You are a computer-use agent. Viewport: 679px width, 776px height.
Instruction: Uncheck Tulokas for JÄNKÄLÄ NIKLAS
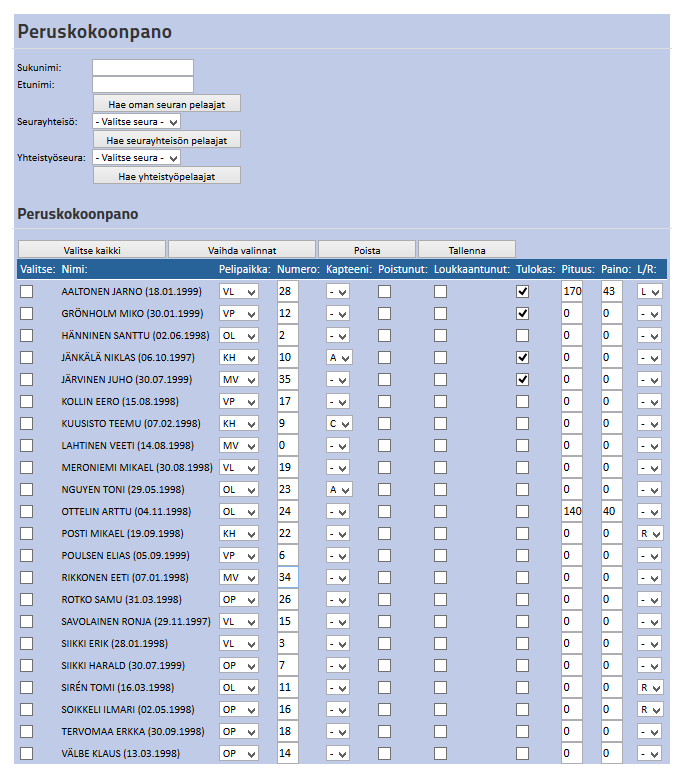coord(523,357)
